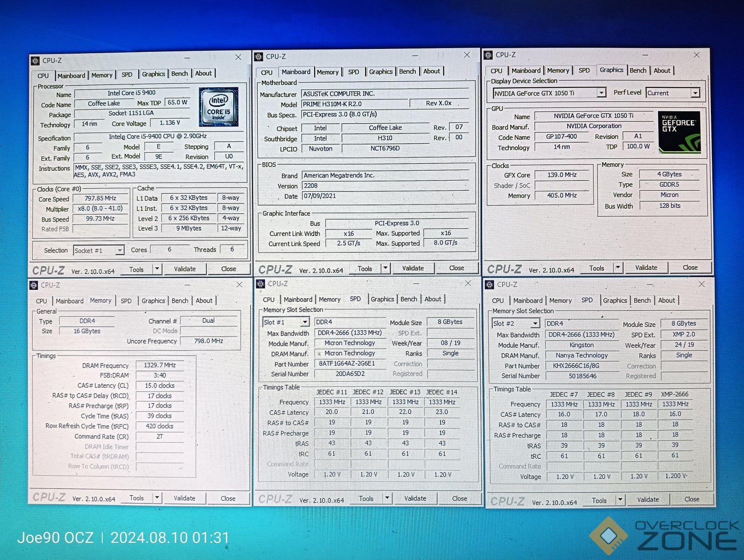The height and width of the screenshot is (560, 744).
Task: Click the CPU-Z title icon in the ASUSTeK motherboard window
Action: (x=259, y=56)
